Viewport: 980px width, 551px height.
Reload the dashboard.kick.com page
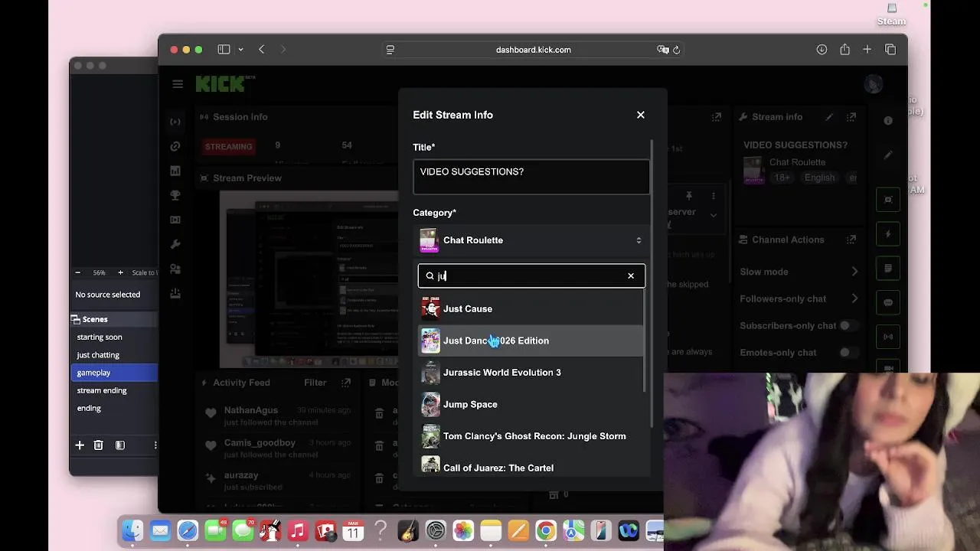click(676, 50)
